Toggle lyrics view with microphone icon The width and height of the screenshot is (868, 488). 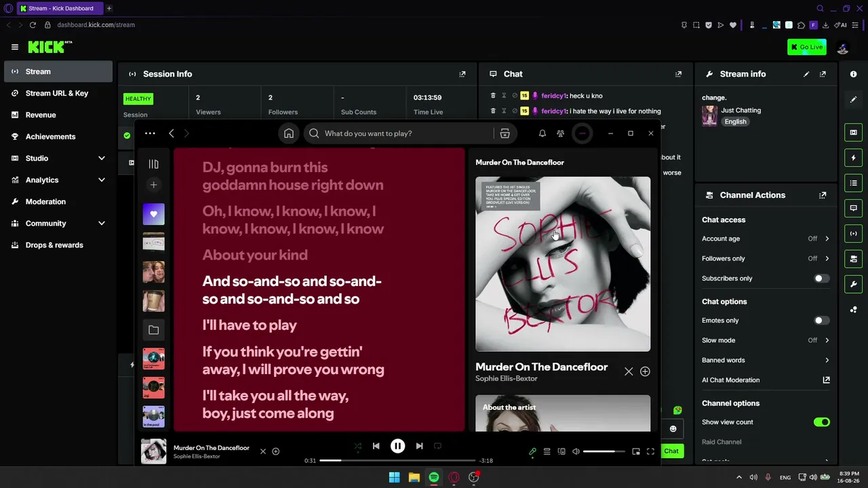tap(532, 451)
